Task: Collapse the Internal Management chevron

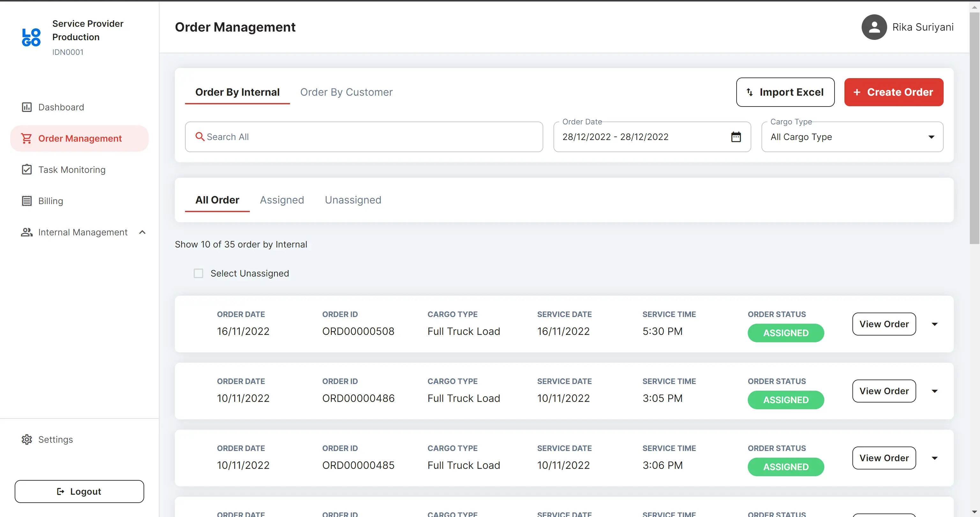Action: (142, 232)
